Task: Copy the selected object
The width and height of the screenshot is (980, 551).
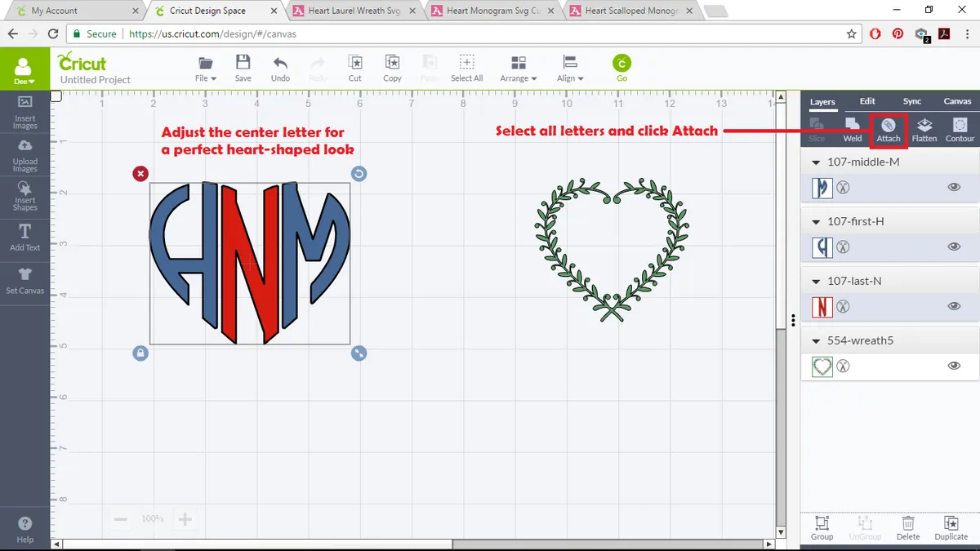Action: [x=392, y=69]
